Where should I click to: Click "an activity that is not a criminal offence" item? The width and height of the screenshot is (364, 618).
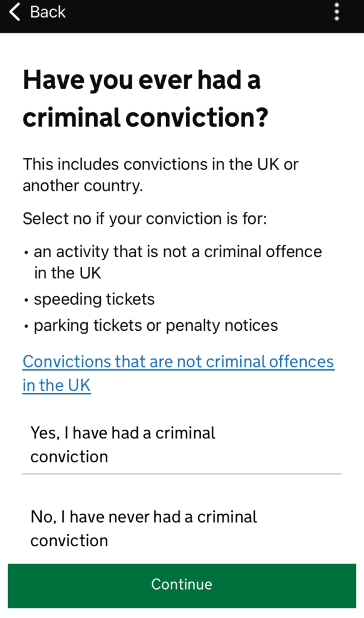pos(177,252)
